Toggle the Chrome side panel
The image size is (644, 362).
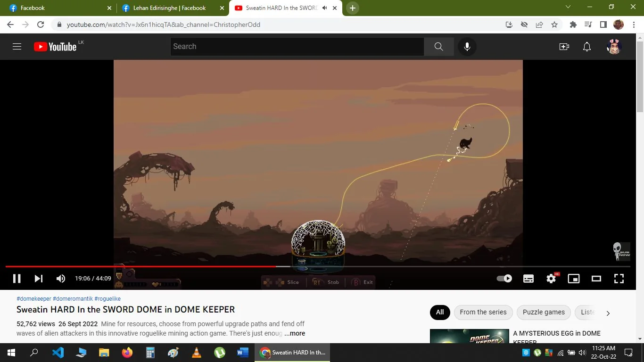point(603,25)
